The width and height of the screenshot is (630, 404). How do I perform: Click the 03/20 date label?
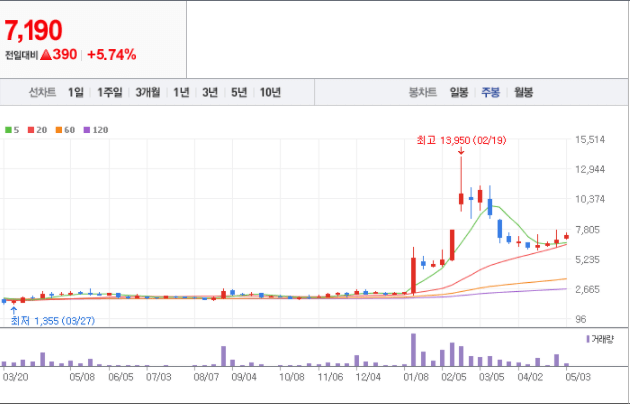click(x=15, y=377)
